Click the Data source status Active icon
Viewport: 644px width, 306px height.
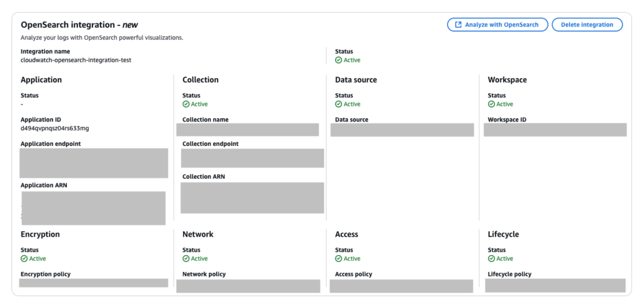(338, 105)
